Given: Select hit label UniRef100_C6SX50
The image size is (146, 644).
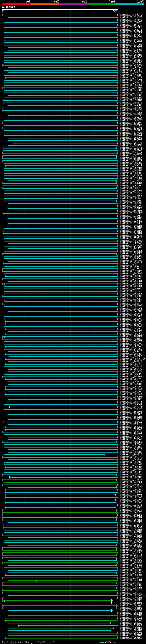Looking at the screenshot, I should click(x=131, y=85).
